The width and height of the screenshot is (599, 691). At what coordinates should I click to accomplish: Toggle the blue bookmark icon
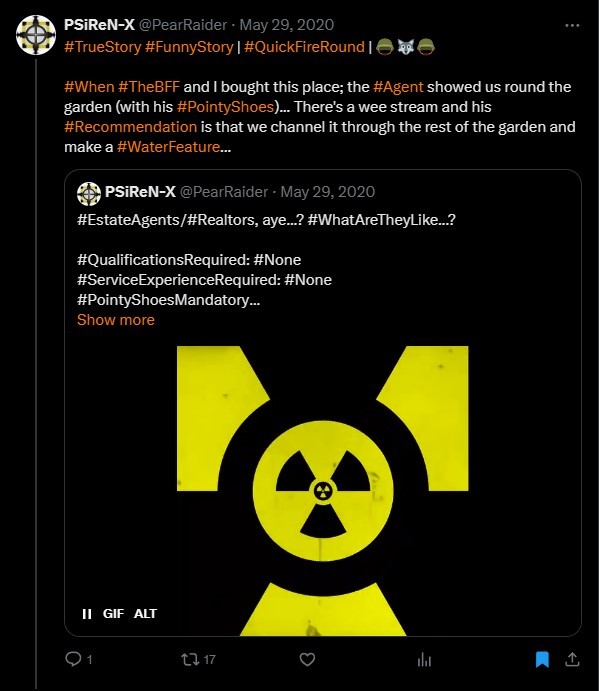pyautogui.click(x=542, y=659)
